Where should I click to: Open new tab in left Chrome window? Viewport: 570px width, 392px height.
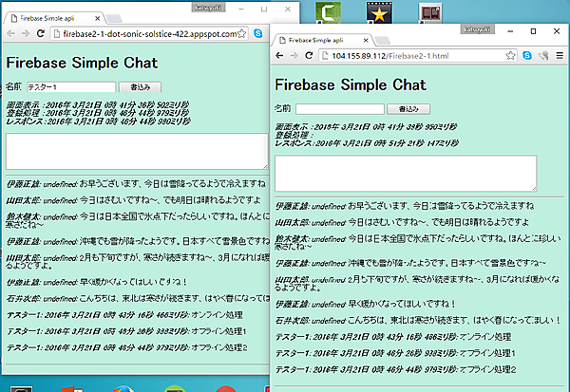click(114, 19)
